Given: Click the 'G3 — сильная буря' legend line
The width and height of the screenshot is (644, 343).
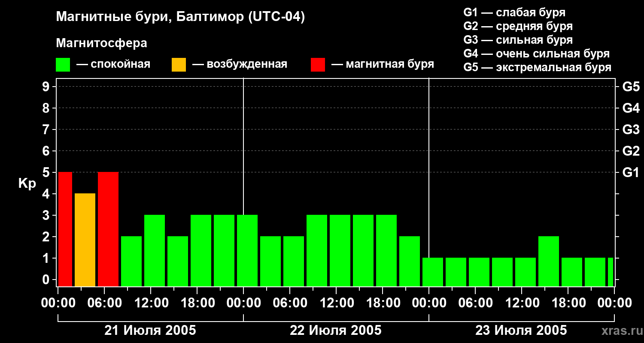Looking at the screenshot, I should pos(518,40).
